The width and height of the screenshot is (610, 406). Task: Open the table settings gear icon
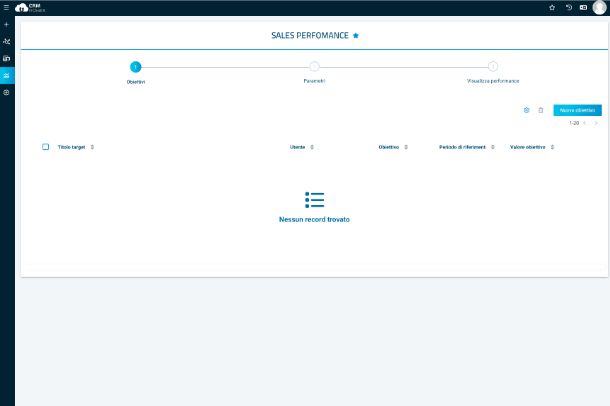coord(526,110)
